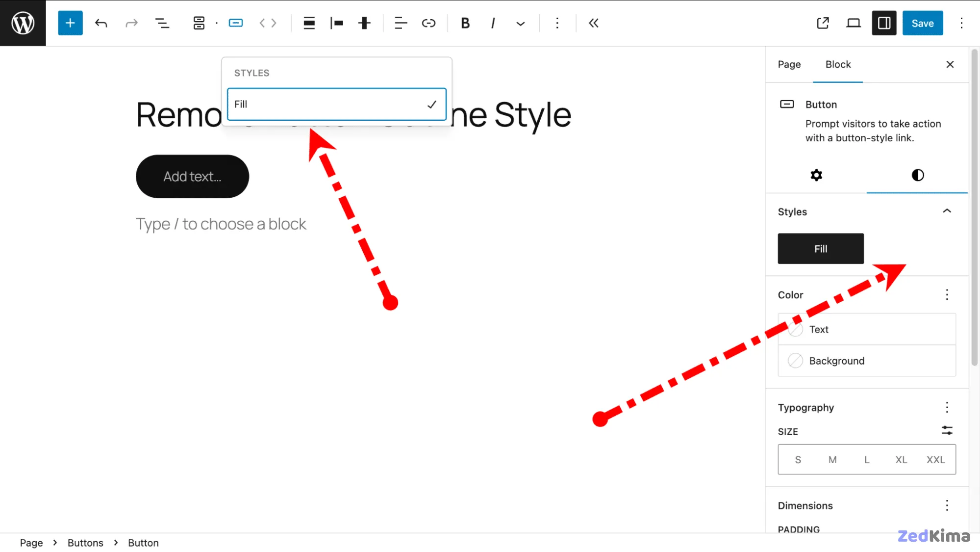Collapse the Styles section
The width and height of the screenshot is (980, 552).
coord(947,211)
